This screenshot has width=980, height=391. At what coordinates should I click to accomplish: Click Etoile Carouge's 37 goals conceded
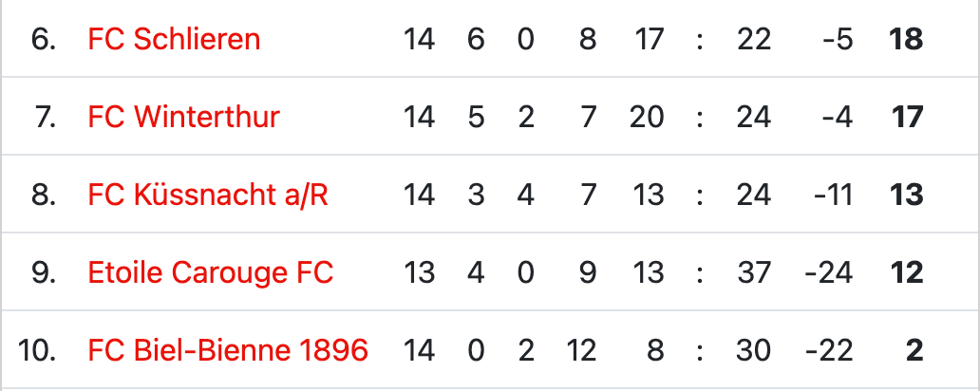pyautogui.click(x=753, y=273)
